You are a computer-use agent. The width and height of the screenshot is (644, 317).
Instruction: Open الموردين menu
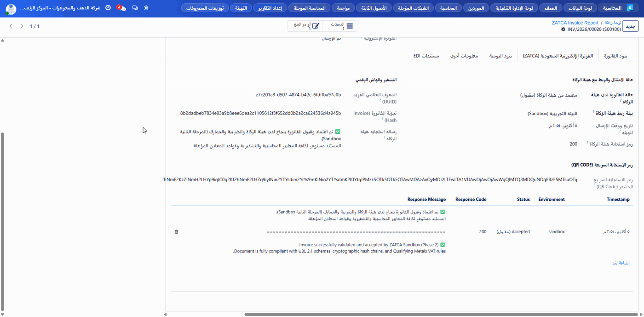coord(476,8)
